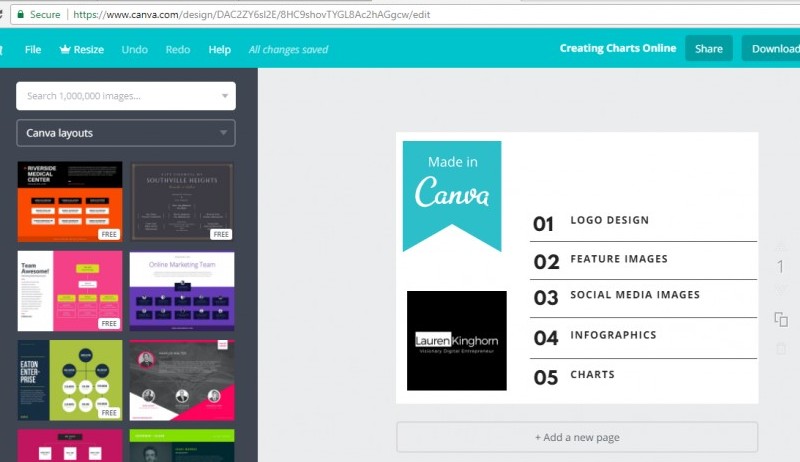The width and height of the screenshot is (800, 462).
Task: Open the Resize option
Action: coord(82,49)
